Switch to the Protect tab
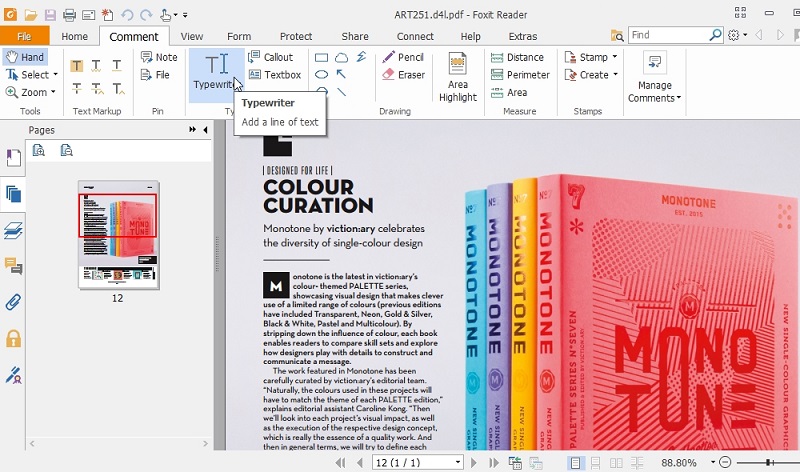 click(296, 36)
